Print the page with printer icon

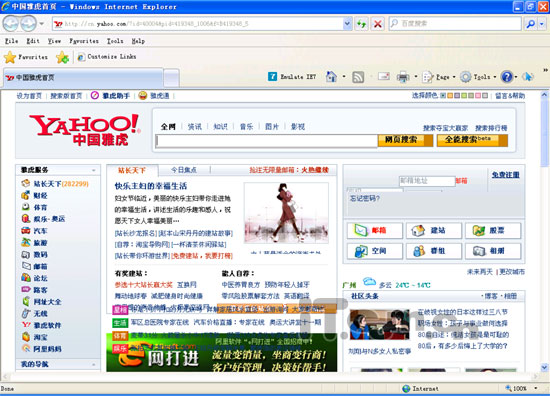[x=403, y=76]
